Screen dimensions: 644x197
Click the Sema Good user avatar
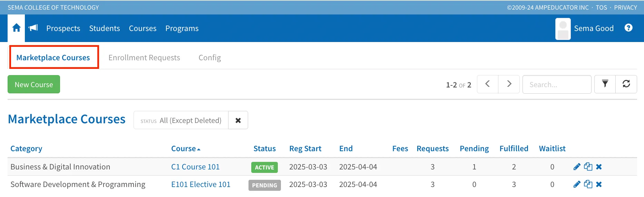click(x=563, y=29)
